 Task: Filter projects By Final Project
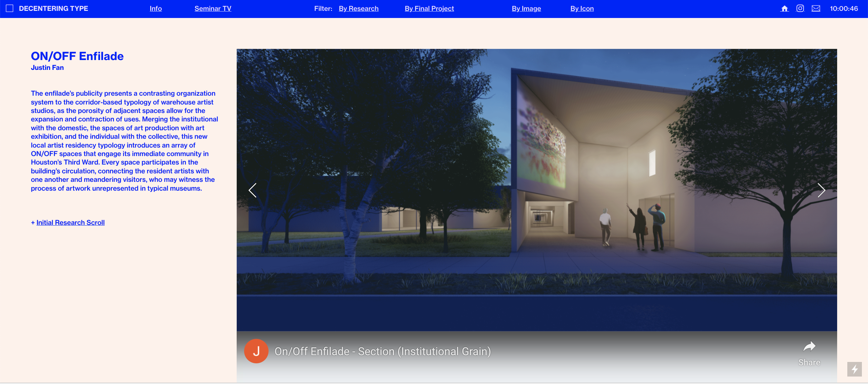[429, 8]
